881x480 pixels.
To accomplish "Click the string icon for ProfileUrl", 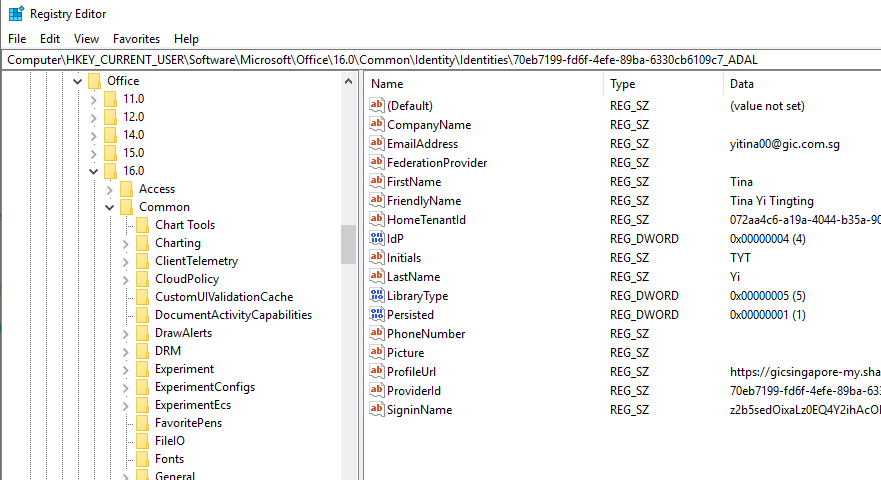I will tap(376, 372).
